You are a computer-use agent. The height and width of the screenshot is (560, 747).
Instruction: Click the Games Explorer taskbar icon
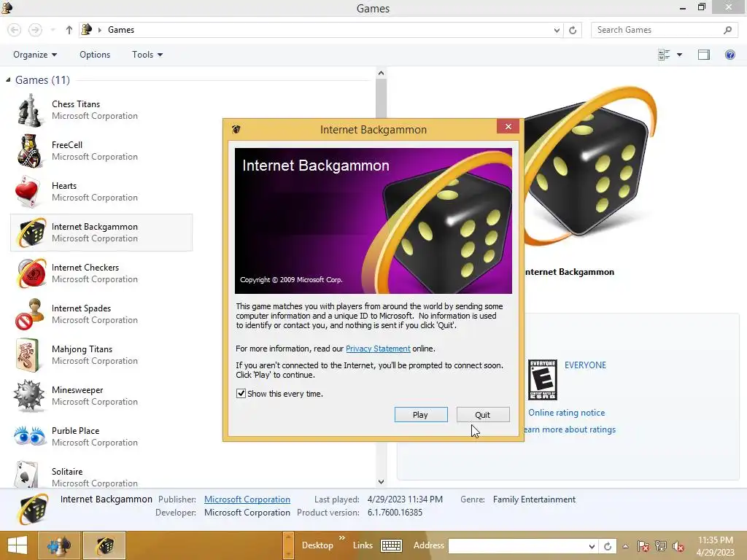point(59,545)
